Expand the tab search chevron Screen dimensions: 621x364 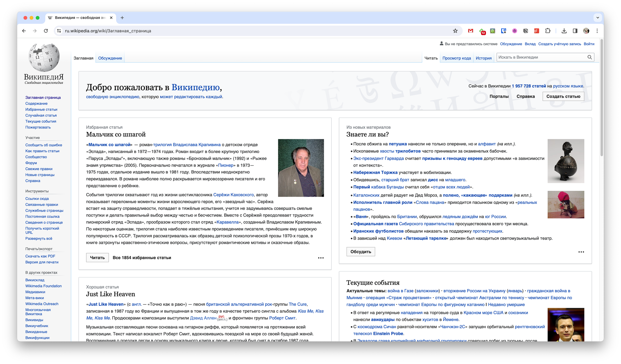(598, 18)
